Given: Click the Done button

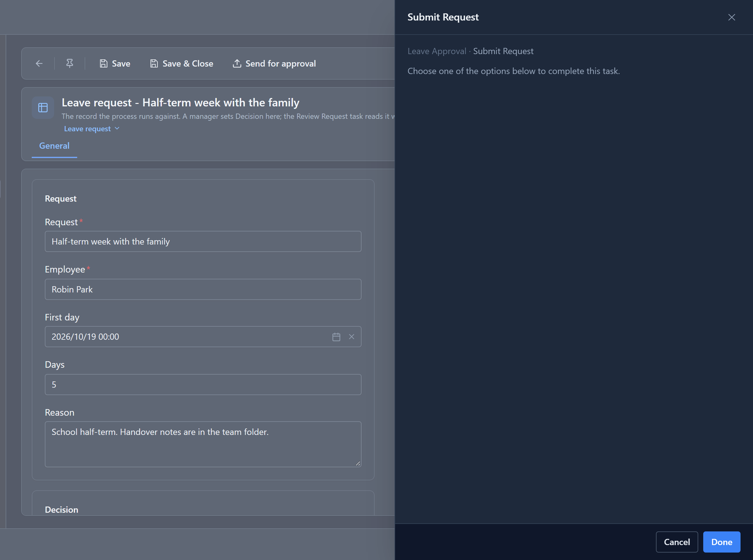Looking at the screenshot, I should (x=722, y=542).
